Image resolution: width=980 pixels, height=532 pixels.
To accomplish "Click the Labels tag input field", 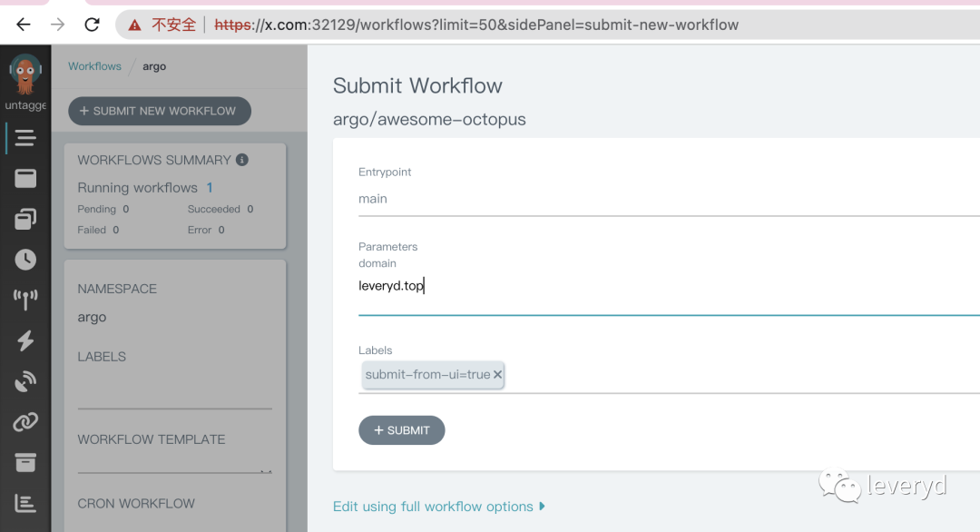I will (669, 375).
